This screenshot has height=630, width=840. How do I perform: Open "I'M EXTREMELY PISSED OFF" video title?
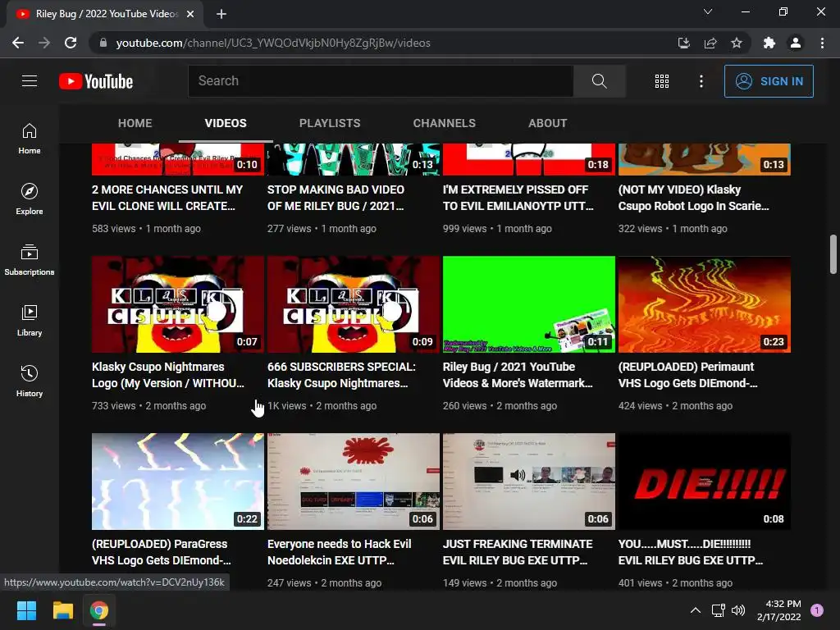[518, 198]
